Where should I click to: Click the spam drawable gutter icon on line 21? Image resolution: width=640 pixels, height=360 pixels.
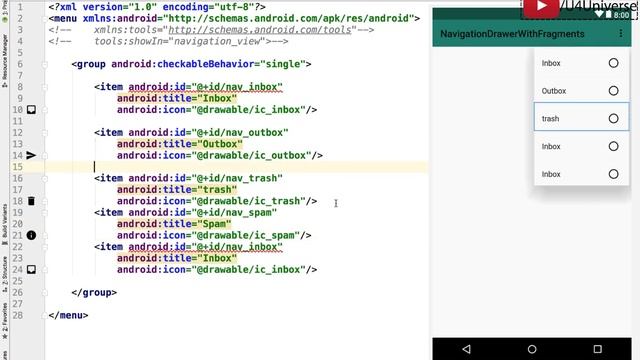[31, 235]
